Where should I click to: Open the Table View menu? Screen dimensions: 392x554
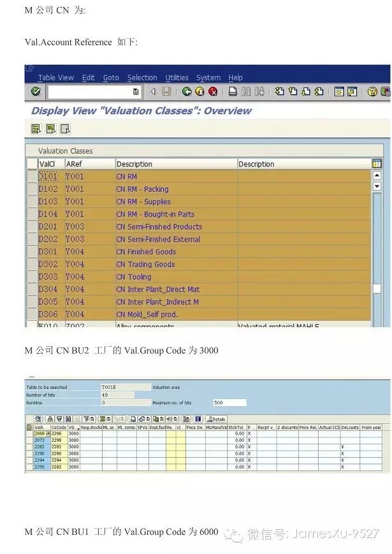coord(56,77)
